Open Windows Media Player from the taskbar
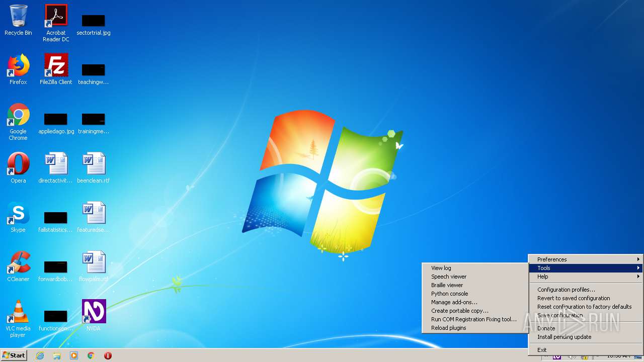644x362 pixels. (74, 355)
